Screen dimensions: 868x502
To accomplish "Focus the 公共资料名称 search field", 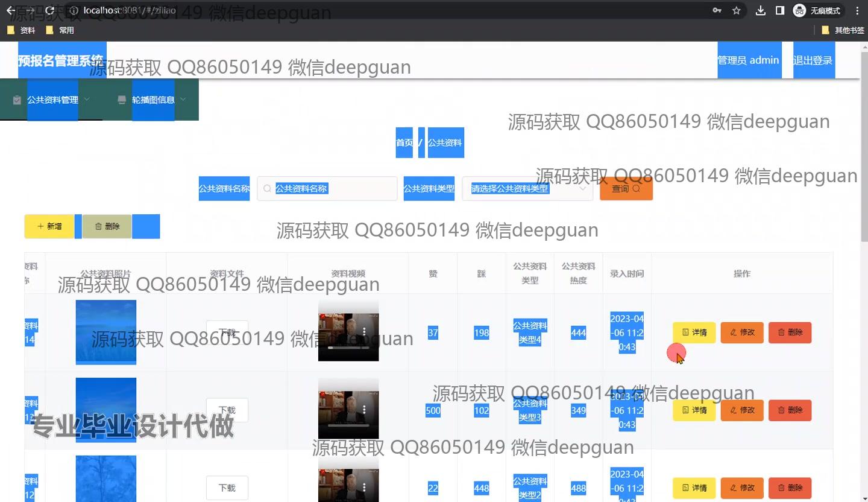I will point(327,188).
